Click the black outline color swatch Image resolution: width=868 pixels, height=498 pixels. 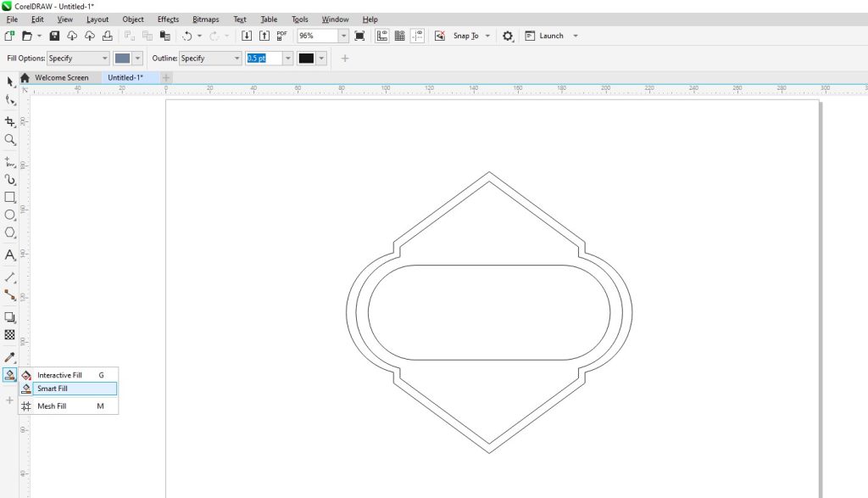click(x=306, y=59)
